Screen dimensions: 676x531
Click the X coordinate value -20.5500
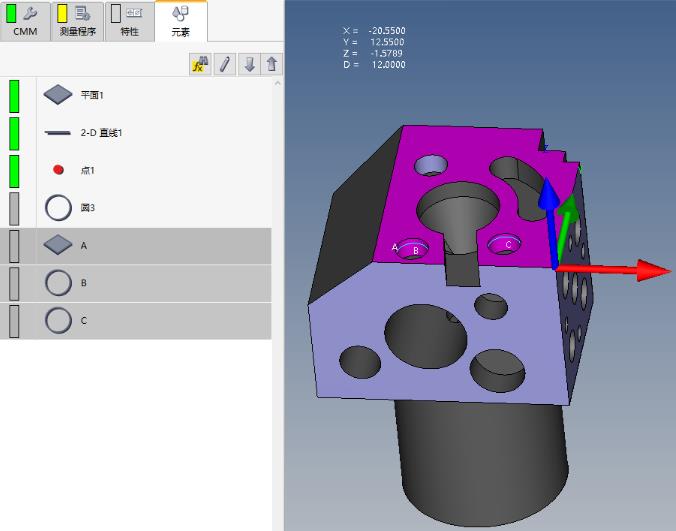(387, 31)
